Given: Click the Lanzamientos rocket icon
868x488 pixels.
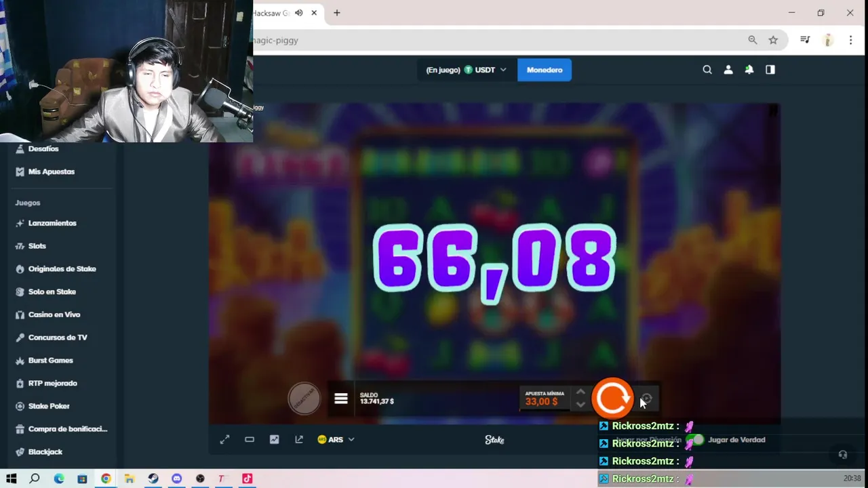Looking at the screenshot, I should tap(20, 223).
